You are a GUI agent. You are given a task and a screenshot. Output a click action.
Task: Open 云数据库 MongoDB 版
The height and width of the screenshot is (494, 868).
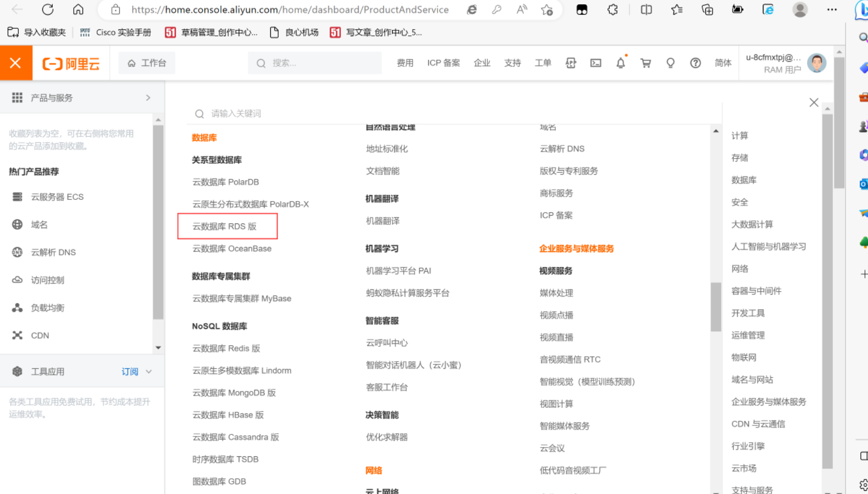pyautogui.click(x=234, y=392)
